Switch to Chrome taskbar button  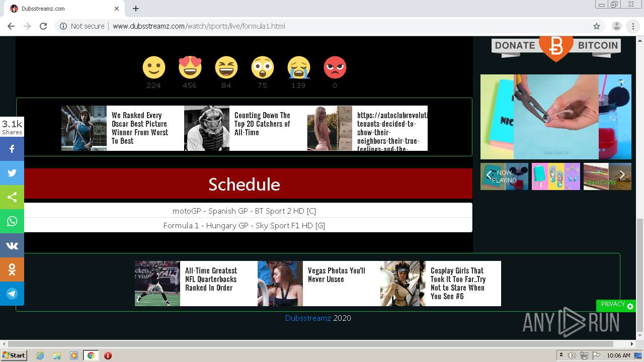[91, 355]
